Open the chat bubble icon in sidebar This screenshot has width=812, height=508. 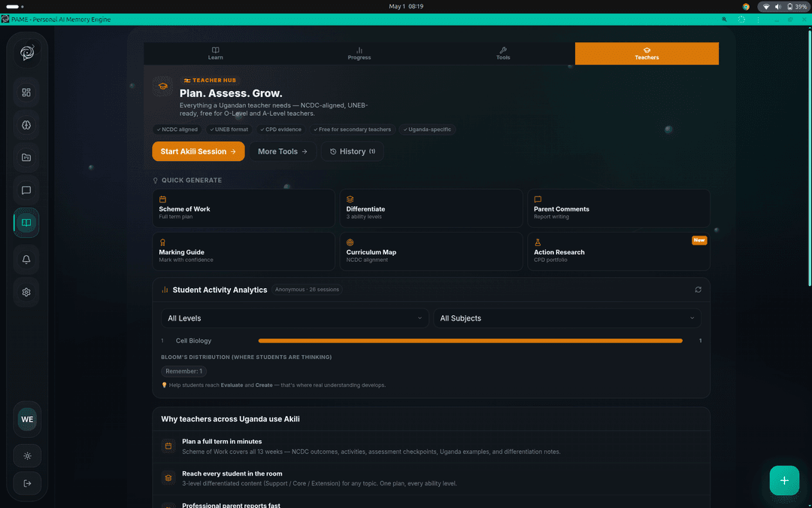click(26, 190)
